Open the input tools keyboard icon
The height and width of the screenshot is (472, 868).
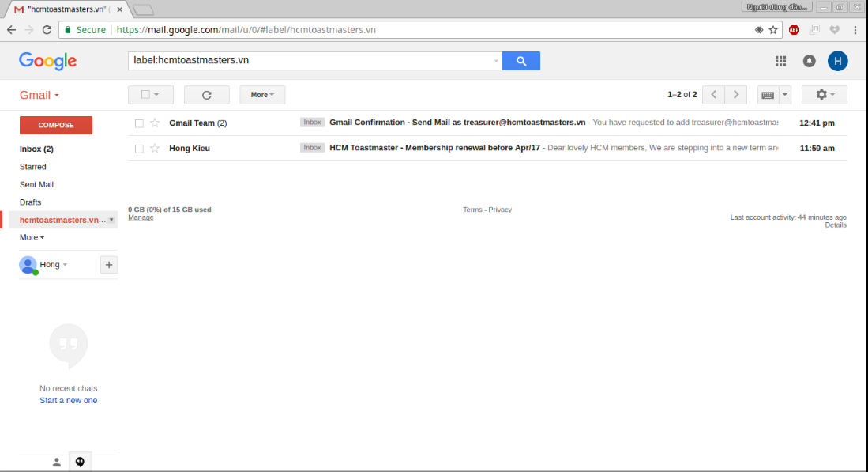(768, 95)
